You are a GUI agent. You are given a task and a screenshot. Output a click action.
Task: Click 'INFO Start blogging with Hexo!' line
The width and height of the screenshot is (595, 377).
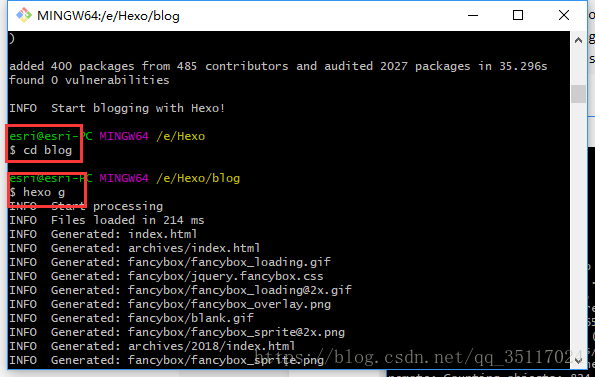click(117, 108)
